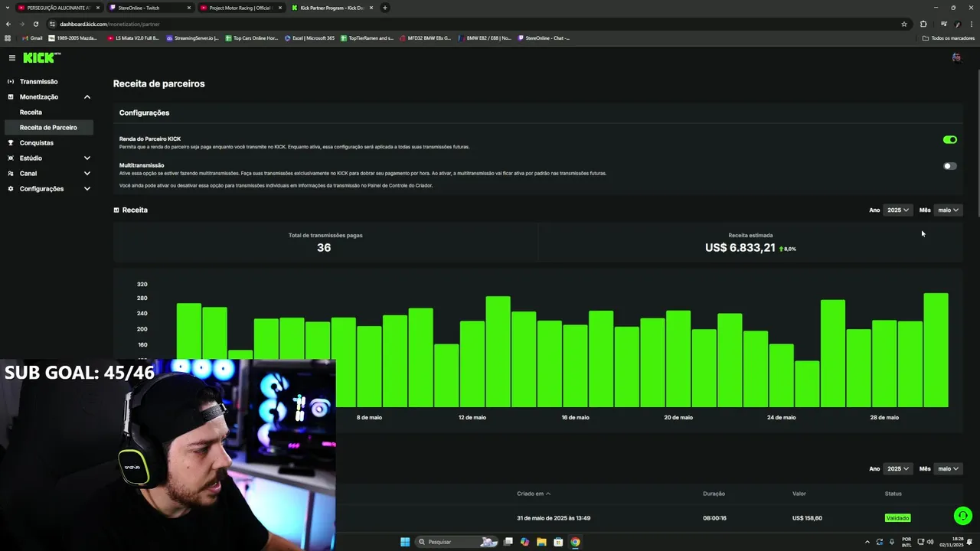This screenshot has height=551, width=980.
Task: Click the Monetização sidebar icon
Action: point(11,96)
